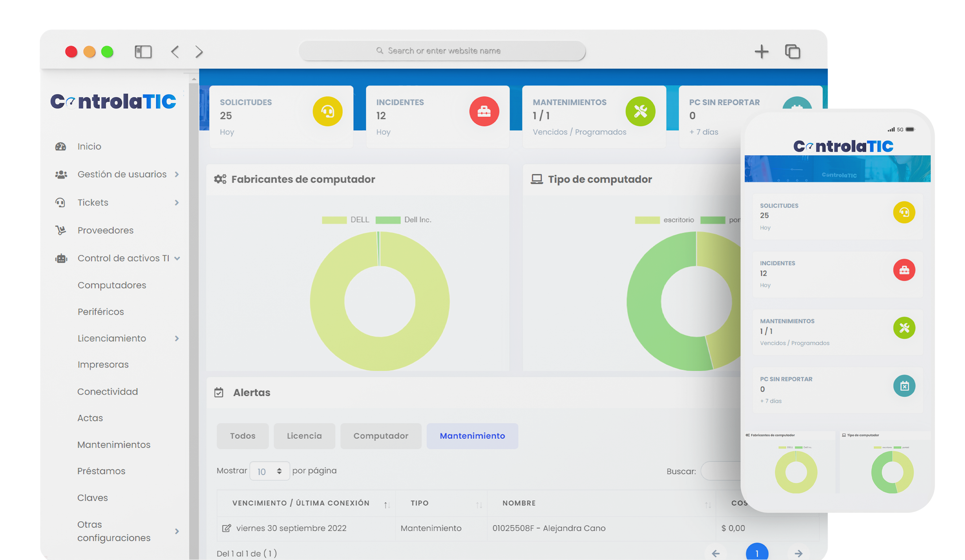Click Fabricantes donut chart thumbnail on phone
This screenshot has height=560, width=965.
(796, 472)
